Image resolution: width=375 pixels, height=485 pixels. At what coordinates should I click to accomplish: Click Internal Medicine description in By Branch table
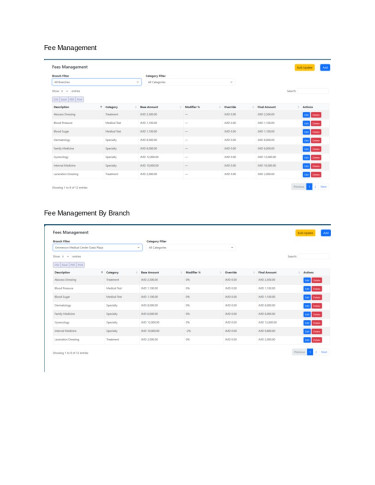pyautogui.click(x=65, y=331)
